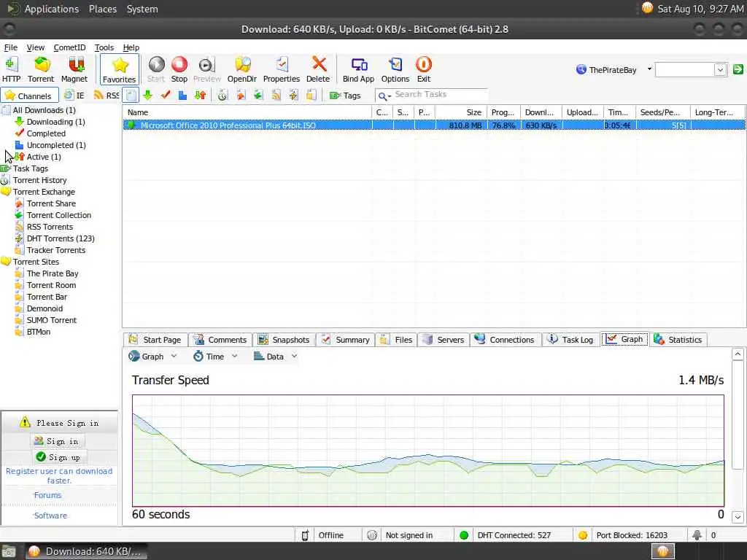Viewport: 747px width, 560px height.
Task: Open task Properties from toolbar
Action: [x=282, y=69]
